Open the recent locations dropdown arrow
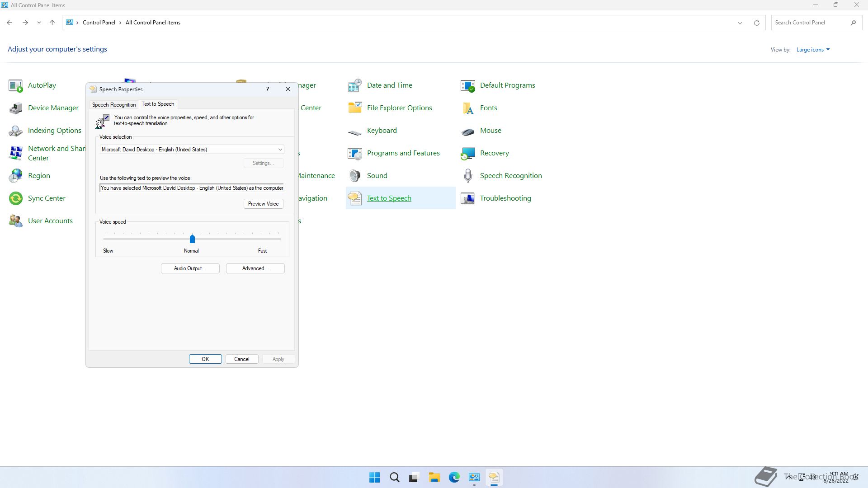Image resolution: width=868 pixels, height=488 pixels. pos(39,23)
